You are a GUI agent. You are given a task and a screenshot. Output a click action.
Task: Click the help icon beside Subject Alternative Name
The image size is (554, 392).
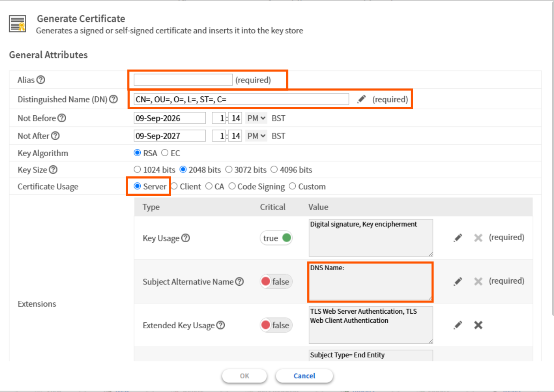[239, 282]
